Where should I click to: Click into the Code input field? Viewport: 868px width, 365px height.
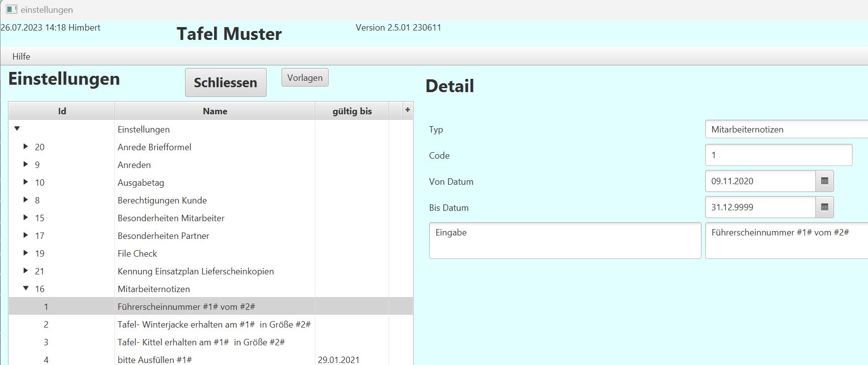[778, 155]
